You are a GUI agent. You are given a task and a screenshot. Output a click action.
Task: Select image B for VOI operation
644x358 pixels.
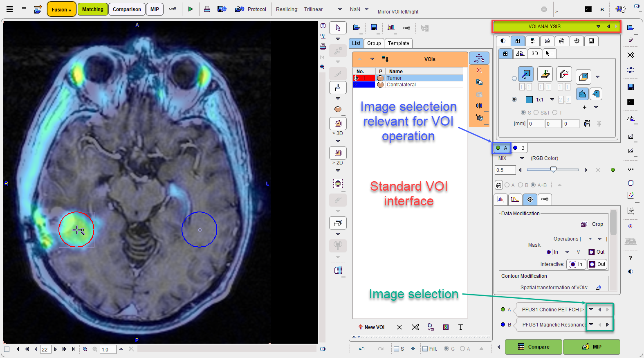519,148
